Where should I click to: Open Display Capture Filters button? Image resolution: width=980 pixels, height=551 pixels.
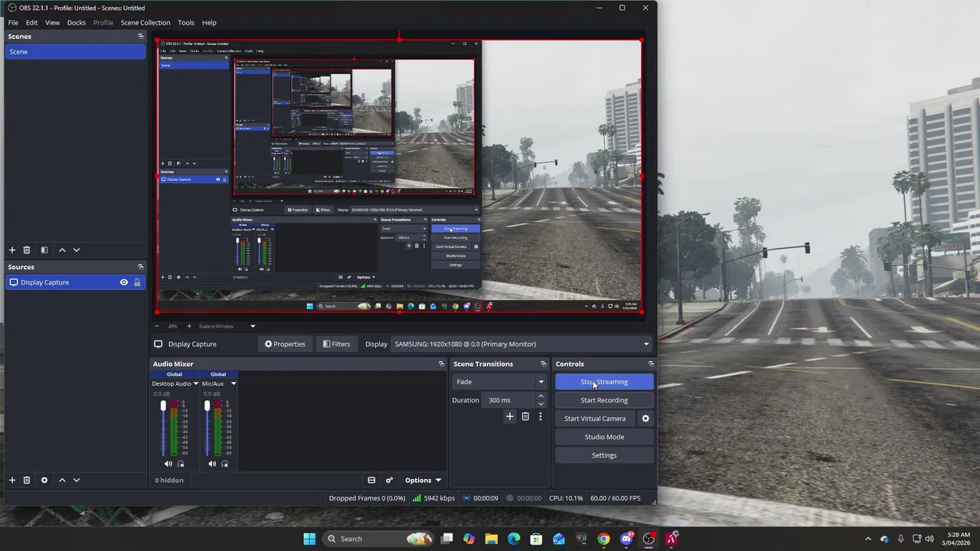tap(336, 344)
